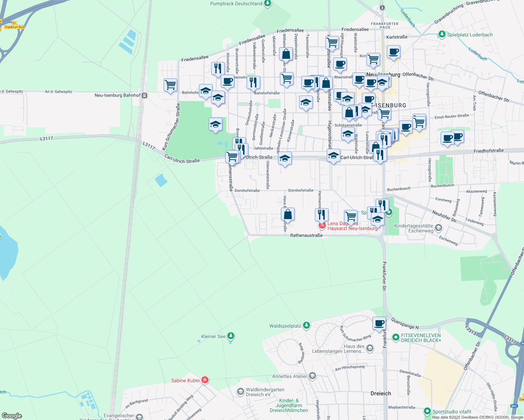Click the coffee cup marker on Karlstraße
The height and width of the screenshot is (420, 524).
393,52
